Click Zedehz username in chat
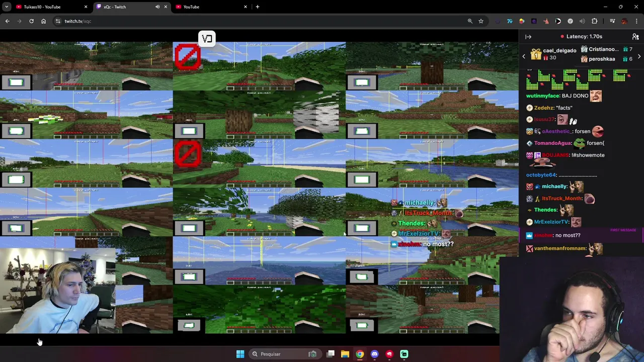The height and width of the screenshot is (362, 644). [543, 108]
